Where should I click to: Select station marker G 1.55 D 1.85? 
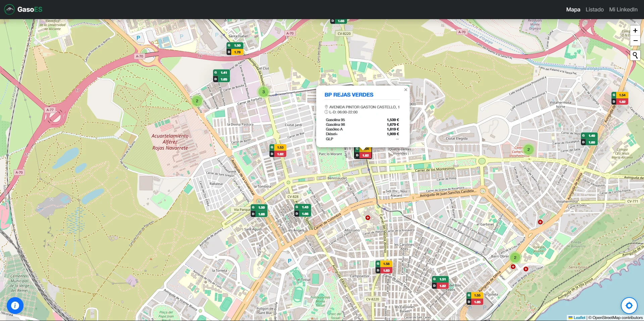(475, 299)
